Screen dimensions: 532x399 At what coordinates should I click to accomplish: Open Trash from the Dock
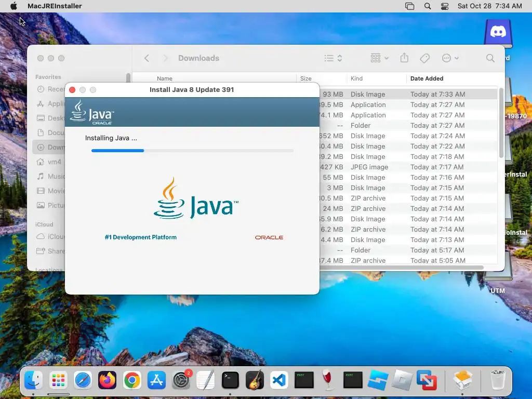pos(498,380)
